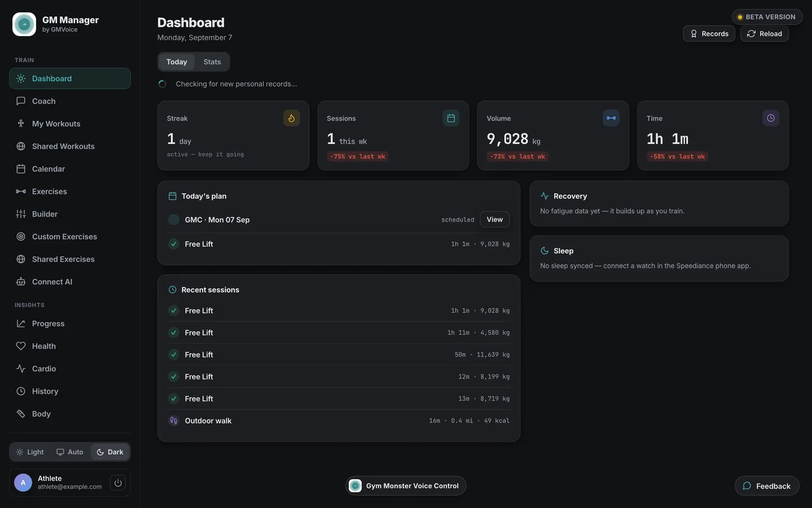Click the power icon beside Athlete account
The image size is (812, 508).
118,483
